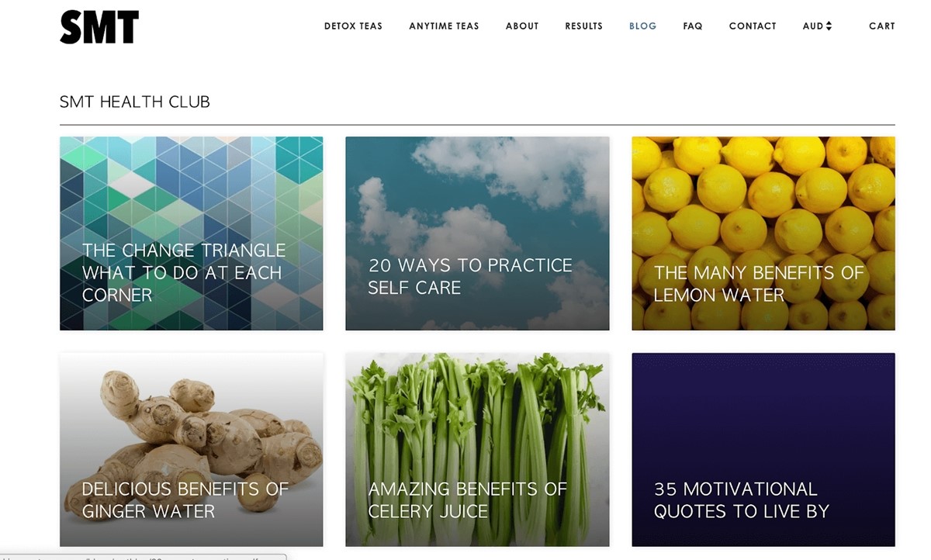Open The Change Triangle article thumbnail
Viewport: 931px width, 560px height.
click(x=191, y=233)
